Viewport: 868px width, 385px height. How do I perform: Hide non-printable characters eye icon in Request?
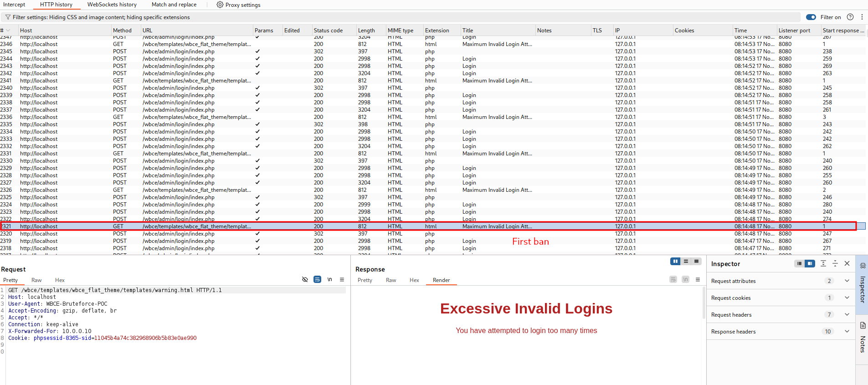305,279
